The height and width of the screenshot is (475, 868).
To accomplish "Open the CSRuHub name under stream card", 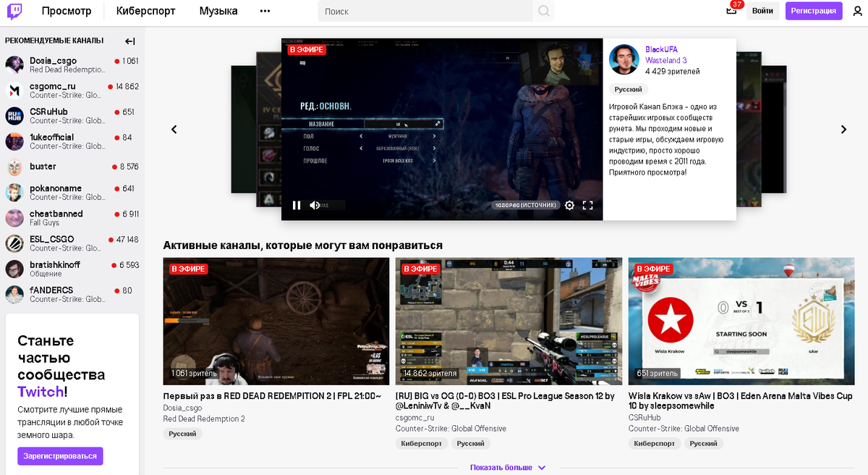I will (x=644, y=418).
